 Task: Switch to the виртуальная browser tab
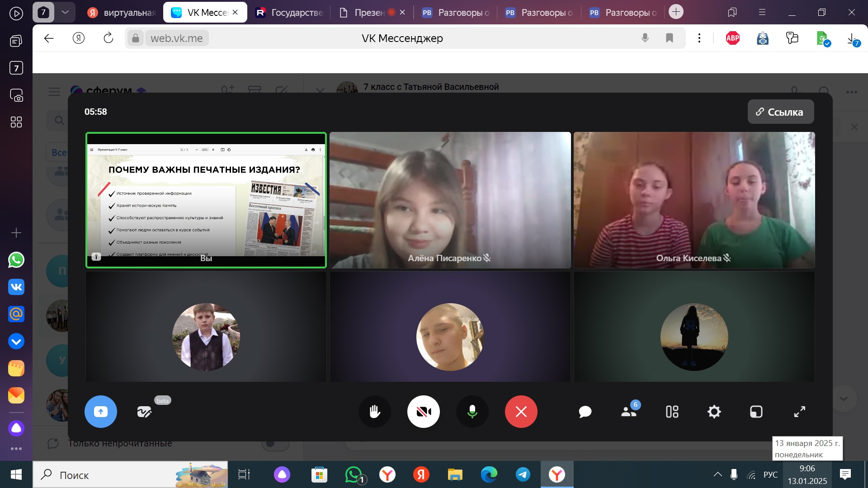(122, 13)
